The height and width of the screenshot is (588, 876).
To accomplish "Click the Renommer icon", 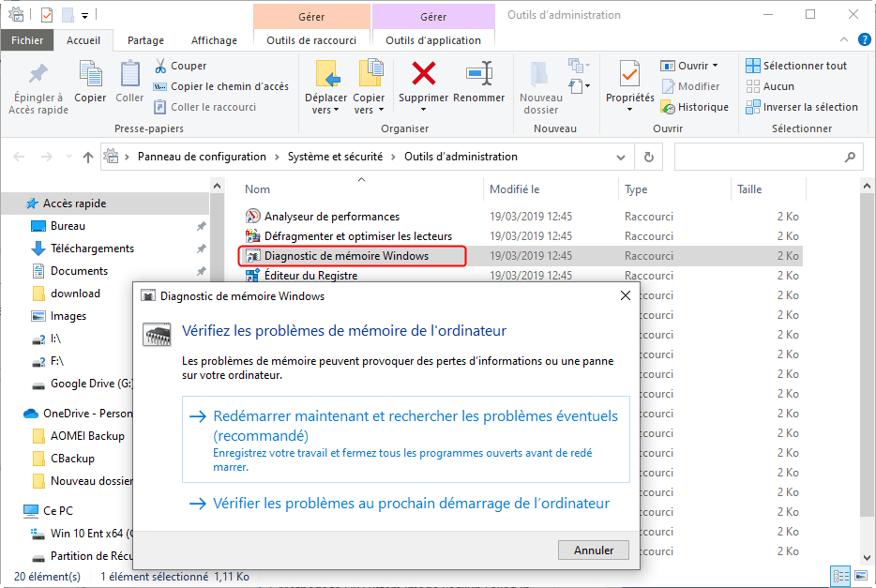I will 478,74.
